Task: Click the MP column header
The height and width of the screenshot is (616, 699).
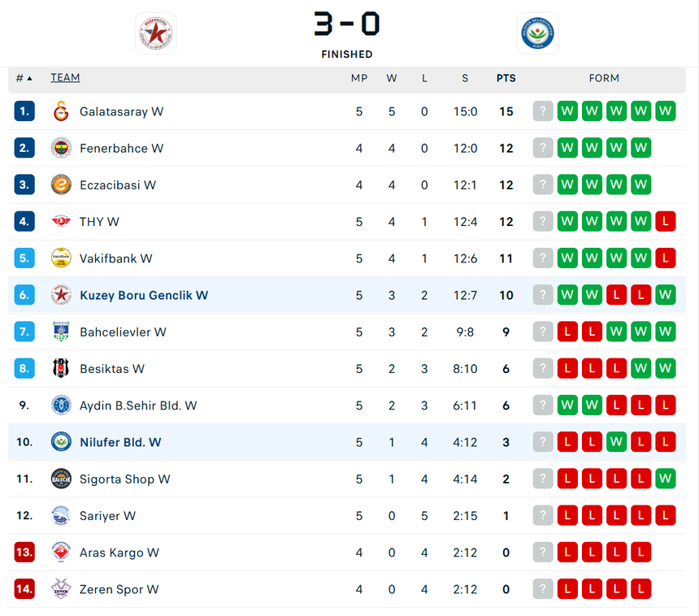Action: 358,79
